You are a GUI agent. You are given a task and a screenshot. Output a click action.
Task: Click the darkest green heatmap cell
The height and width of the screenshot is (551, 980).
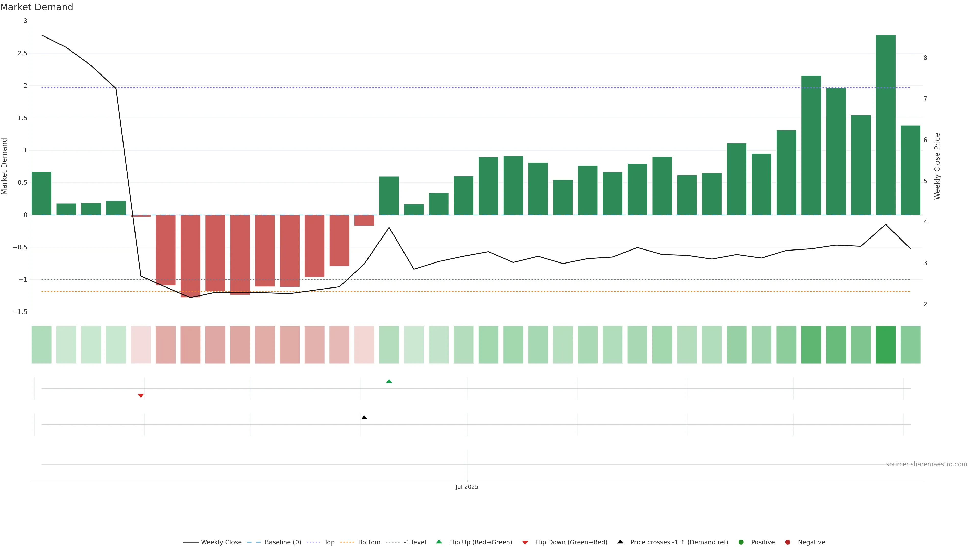coord(885,345)
